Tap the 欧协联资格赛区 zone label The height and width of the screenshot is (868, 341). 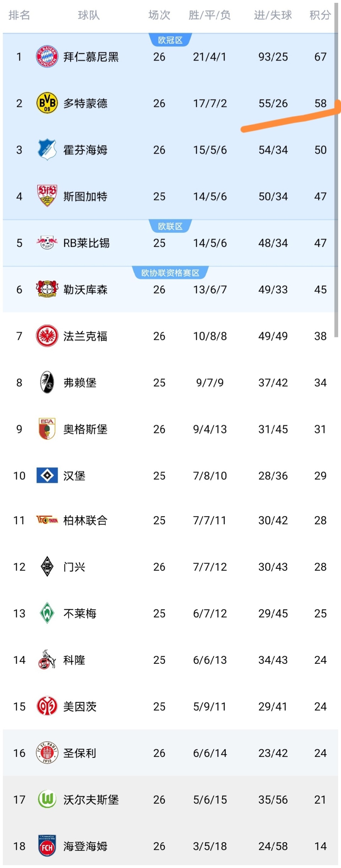[170, 273]
